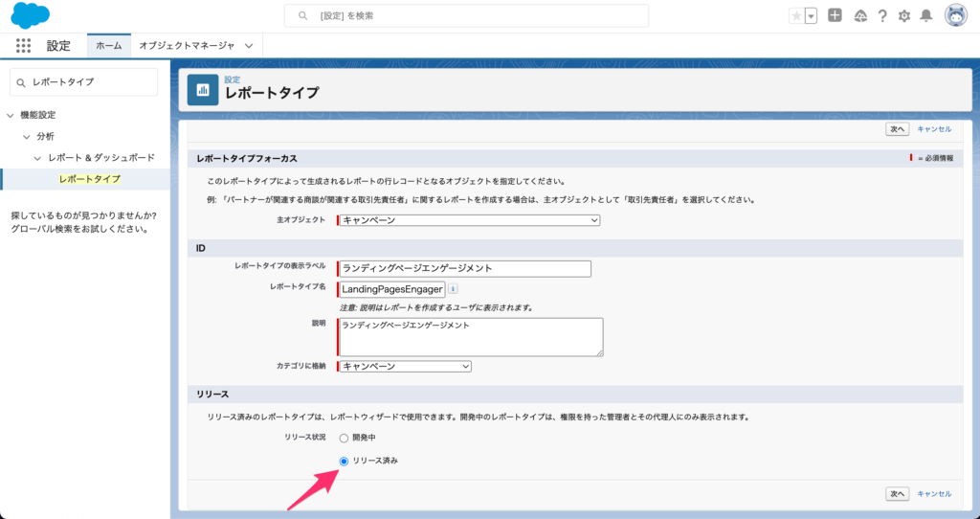The height and width of the screenshot is (519, 980).
Task: Click the favorites star icon
Action: click(x=796, y=16)
